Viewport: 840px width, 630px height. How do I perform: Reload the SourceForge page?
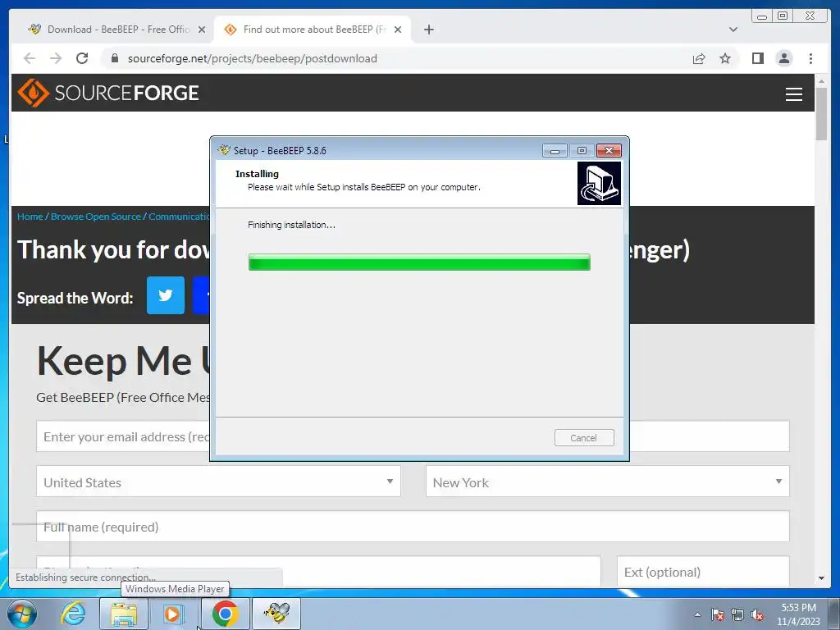[82, 58]
